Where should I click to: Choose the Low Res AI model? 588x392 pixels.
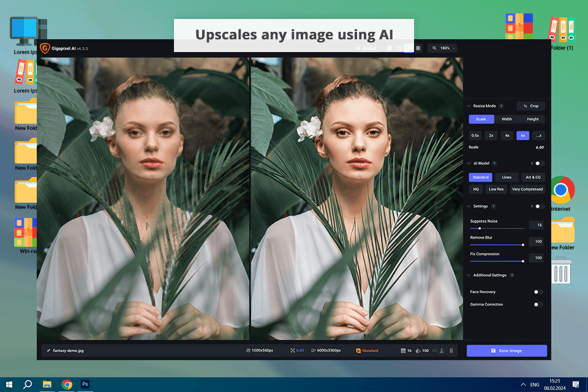(x=496, y=189)
